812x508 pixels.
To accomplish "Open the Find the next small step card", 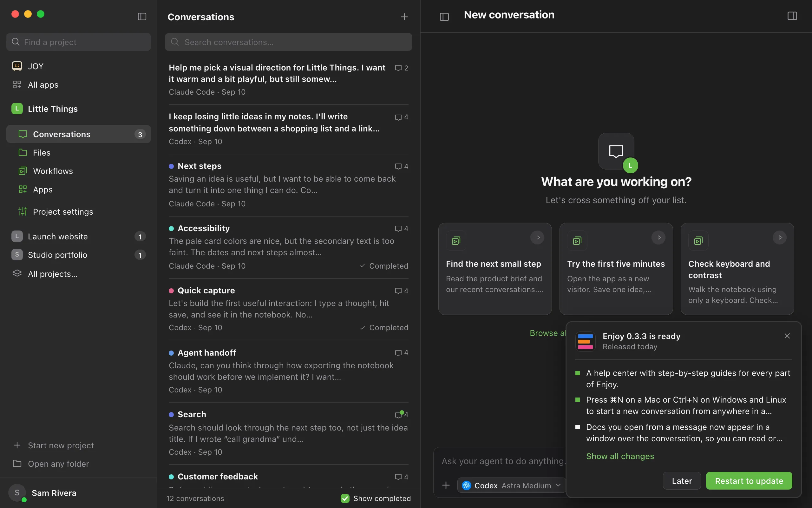I will [495, 269].
